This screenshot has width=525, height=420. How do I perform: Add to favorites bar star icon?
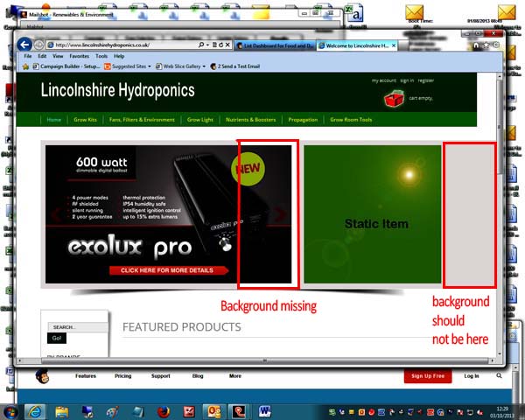pyautogui.click(x=25, y=66)
